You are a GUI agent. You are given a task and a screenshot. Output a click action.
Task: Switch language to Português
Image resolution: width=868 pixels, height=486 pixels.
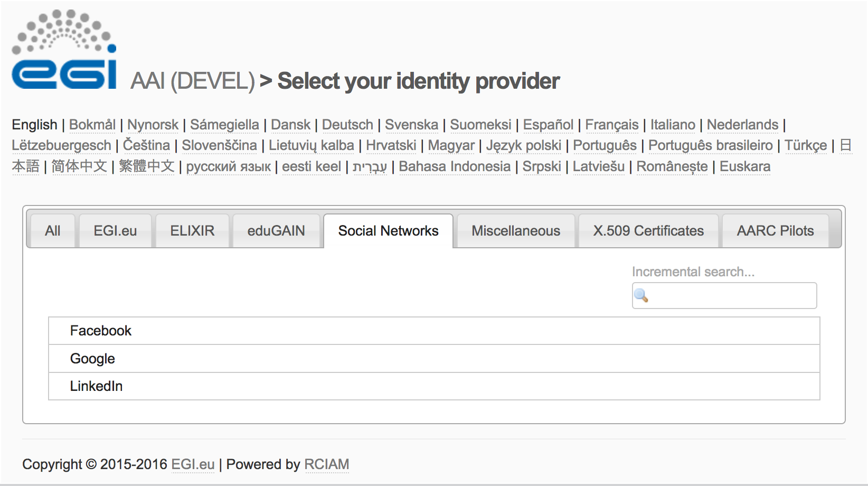coord(605,145)
